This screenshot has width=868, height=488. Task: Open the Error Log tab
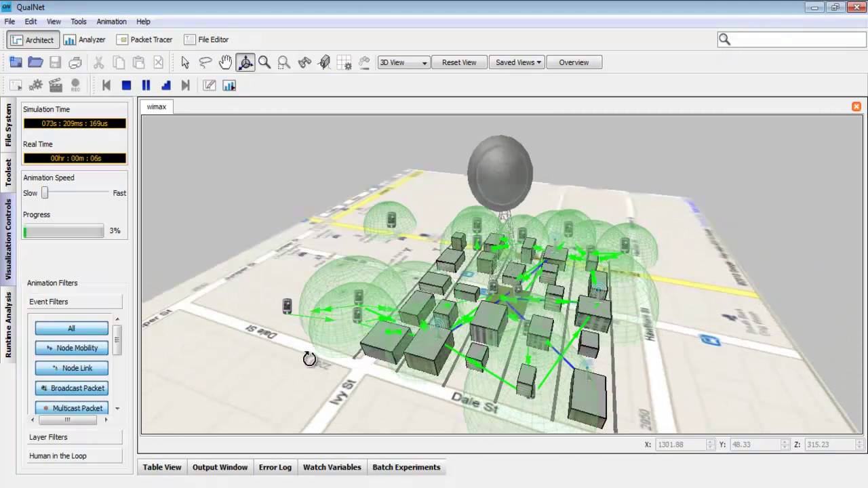point(275,467)
